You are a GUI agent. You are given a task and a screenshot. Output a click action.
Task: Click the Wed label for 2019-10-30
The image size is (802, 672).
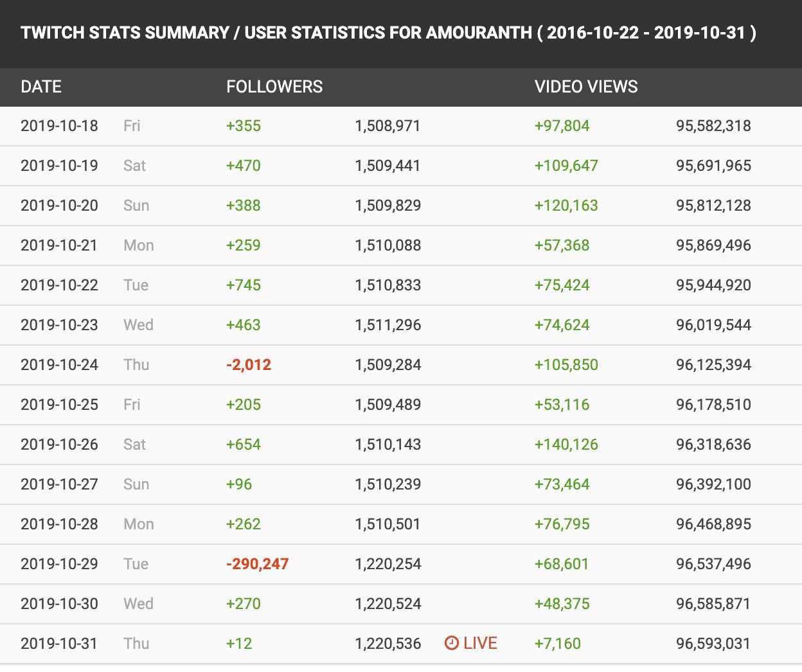coord(138,604)
